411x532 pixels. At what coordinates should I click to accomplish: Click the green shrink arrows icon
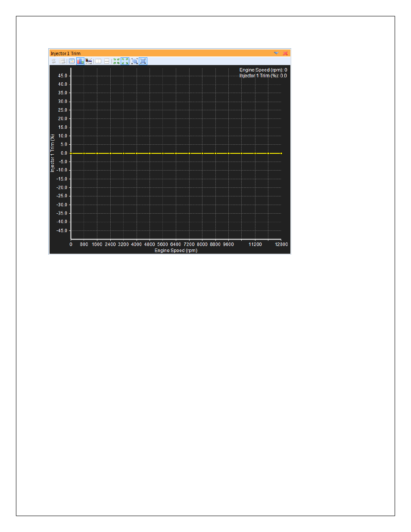[116, 61]
